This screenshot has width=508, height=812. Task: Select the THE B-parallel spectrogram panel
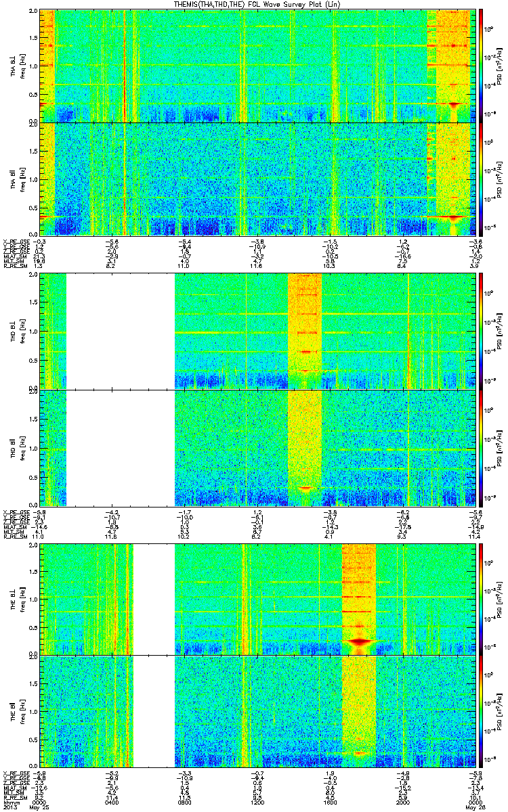pos(257,711)
